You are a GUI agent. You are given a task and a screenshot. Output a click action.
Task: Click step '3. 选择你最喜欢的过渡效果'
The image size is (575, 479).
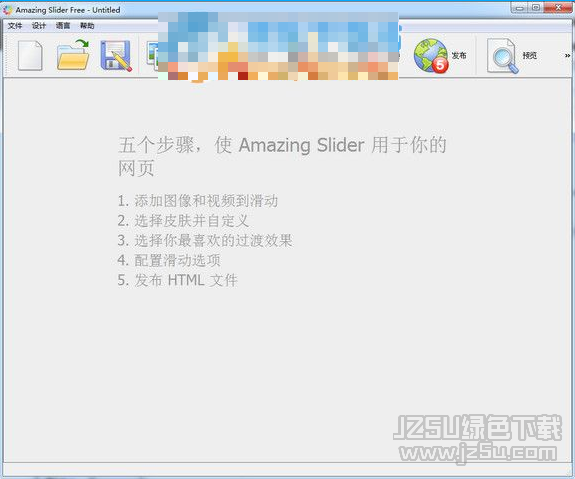tap(205, 241)
